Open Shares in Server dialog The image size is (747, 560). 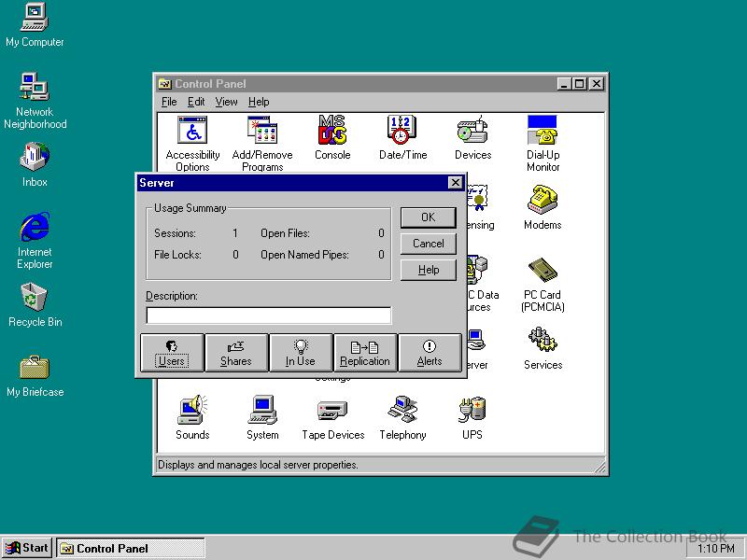(x=236, y=353)
